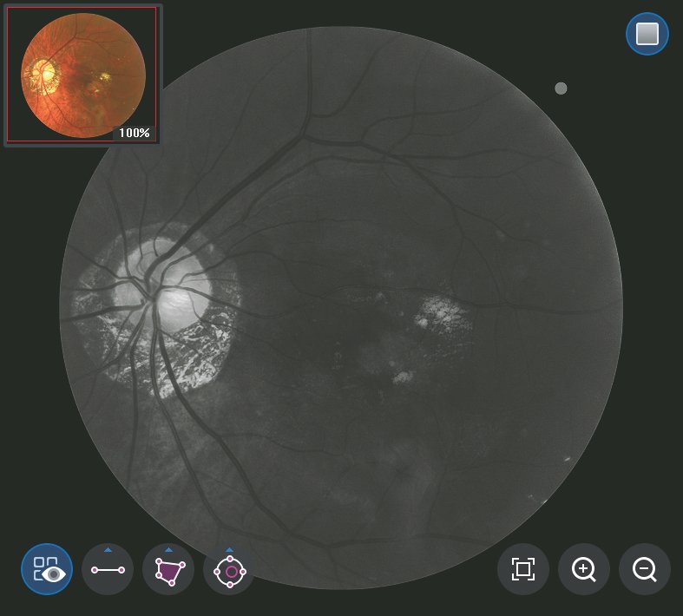Click the small gray dot marker

pos(561,88)
